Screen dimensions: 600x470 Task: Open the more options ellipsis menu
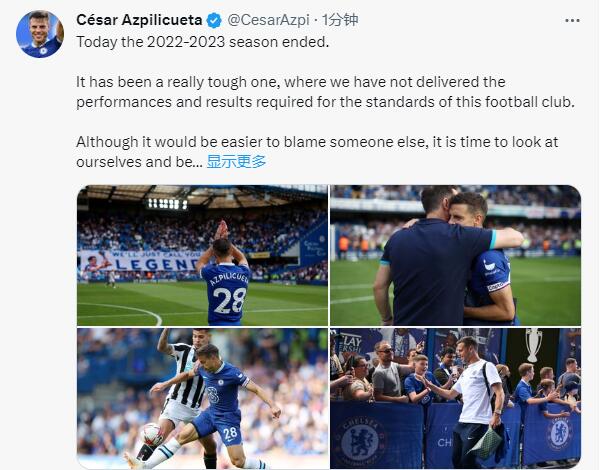571,20
